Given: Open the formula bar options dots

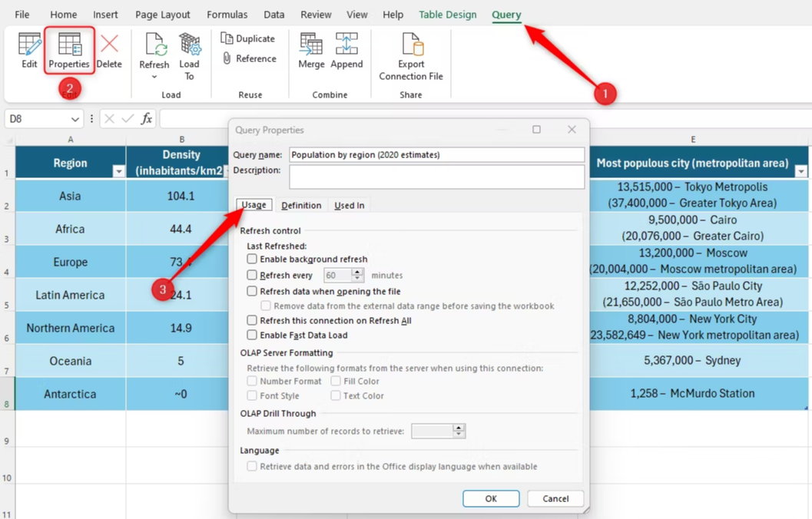Looking at the screenshot, I should coord(91,118).
